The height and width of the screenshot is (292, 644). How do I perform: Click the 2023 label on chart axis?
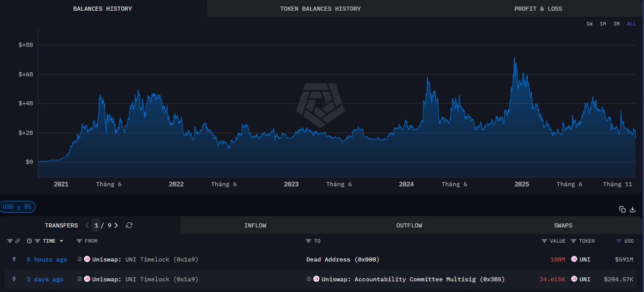pyautogui.click(x=291, y=184)
